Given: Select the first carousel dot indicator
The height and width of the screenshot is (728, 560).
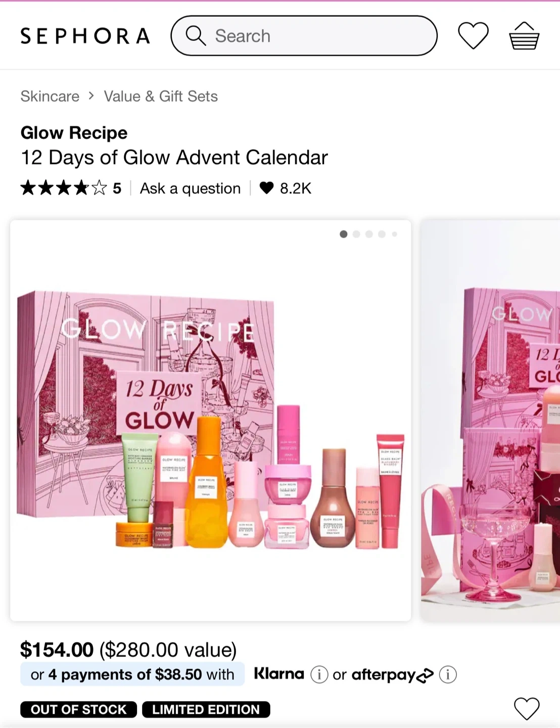Looking at the screenshot, I should 344,234.
